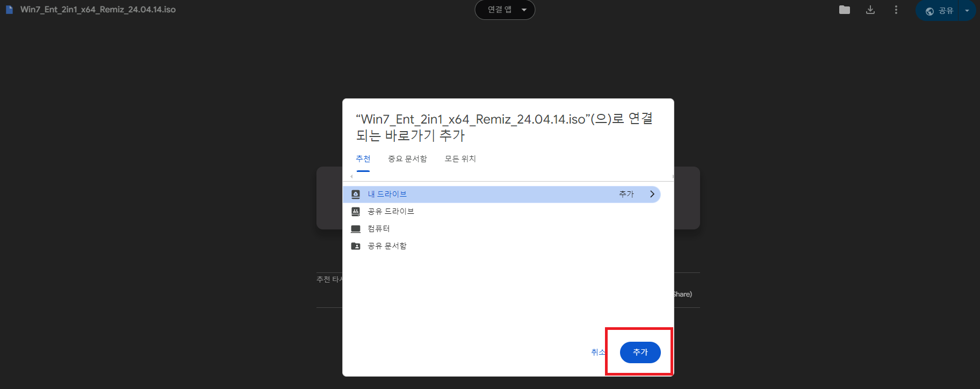Click the folder shortcut icon in header
The width and height of the screenshot is (980, 389).
[845, 10]
